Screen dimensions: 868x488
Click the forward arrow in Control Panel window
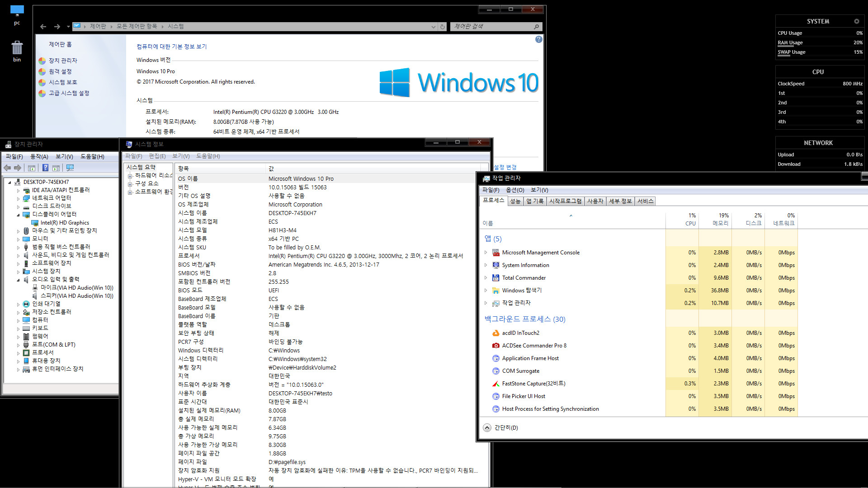57,27
